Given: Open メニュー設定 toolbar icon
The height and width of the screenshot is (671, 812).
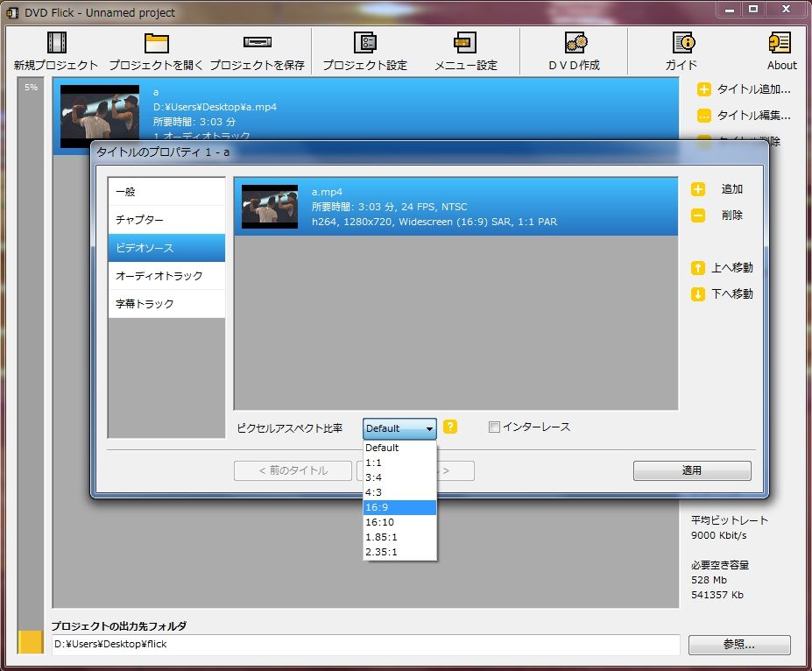Looking at the screenshot, I should pyautogui.click(x=465, y=42).
